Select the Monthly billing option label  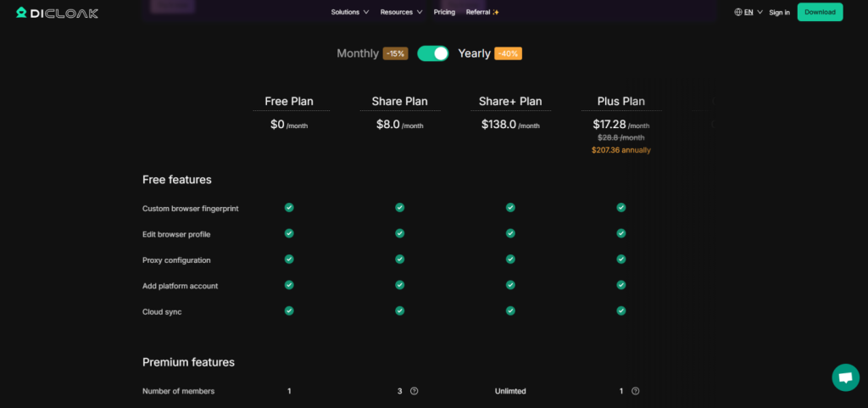pos(358,53)
